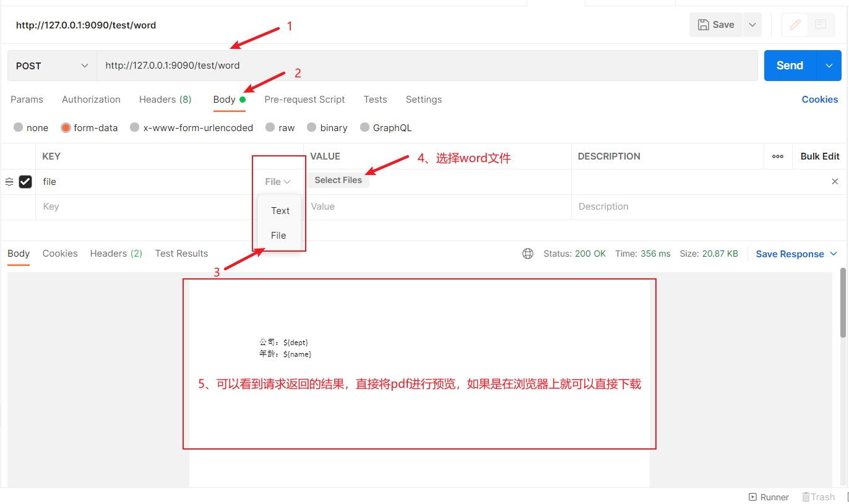Select the form-data radio button
This screenshot has height=504, width=849.
tap(66, 127)
